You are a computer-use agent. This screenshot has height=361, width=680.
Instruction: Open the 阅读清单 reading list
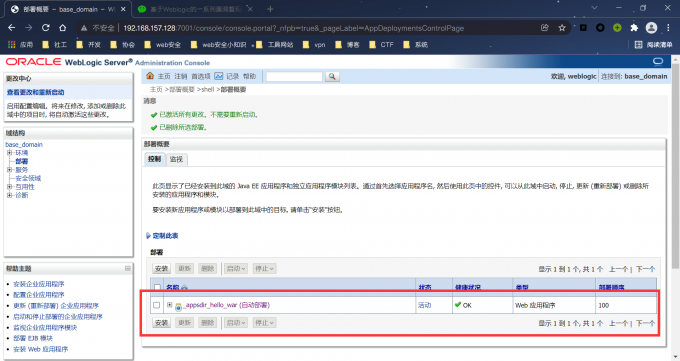(654, 45)
